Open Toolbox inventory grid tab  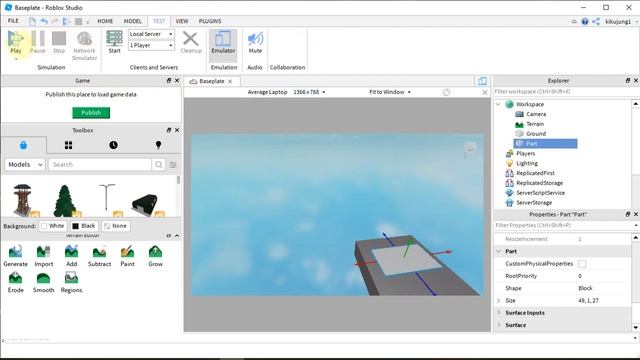(x=69, y=145)
